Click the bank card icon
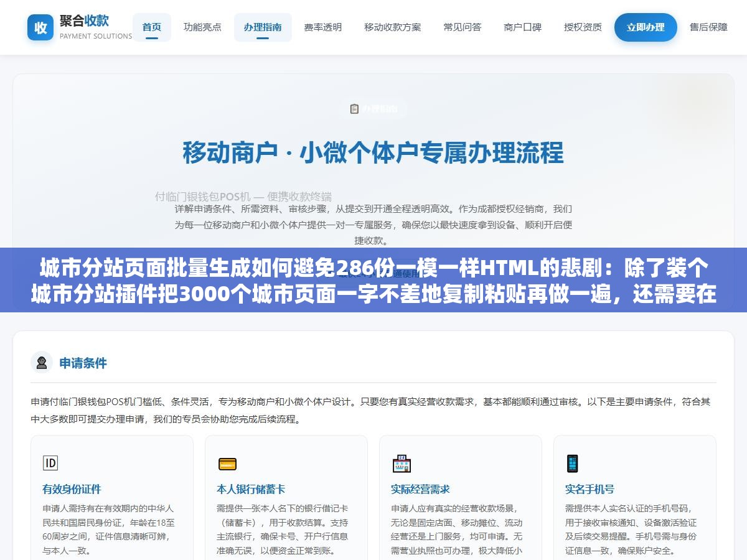Image resolution: width=747 pixels, height=560 pixels. point(227,464)
